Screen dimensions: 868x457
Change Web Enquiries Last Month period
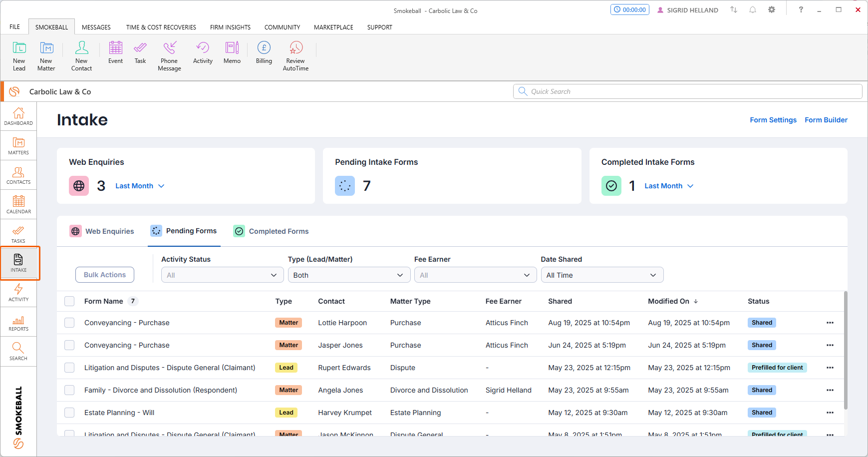point(140,186)
